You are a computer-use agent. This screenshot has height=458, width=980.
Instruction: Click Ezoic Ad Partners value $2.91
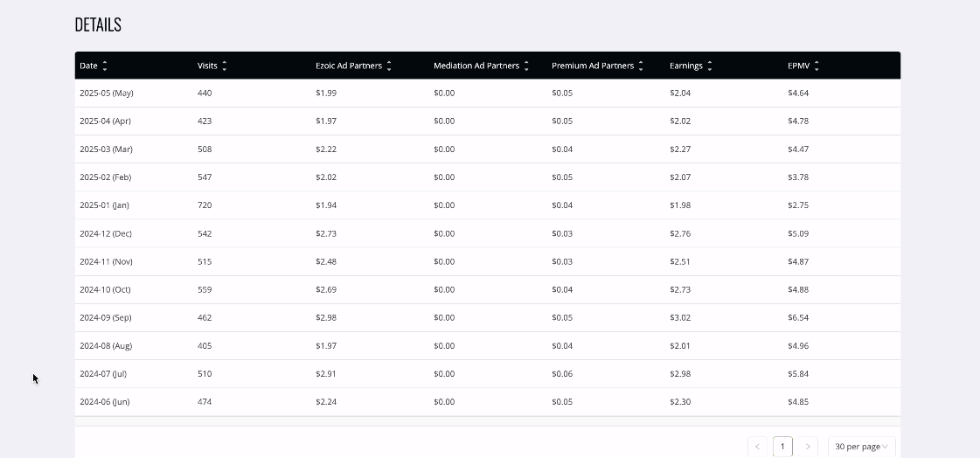point(326,373)
